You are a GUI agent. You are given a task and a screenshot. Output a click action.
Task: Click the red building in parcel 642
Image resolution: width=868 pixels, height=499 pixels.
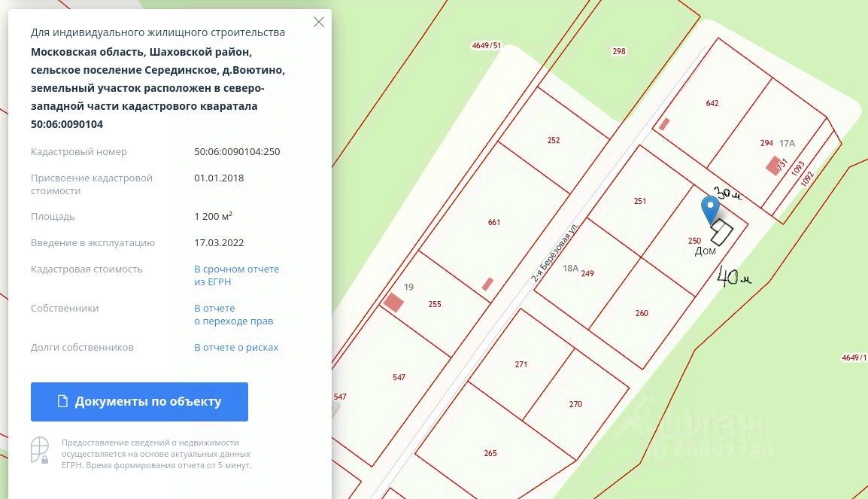[664, 124]
